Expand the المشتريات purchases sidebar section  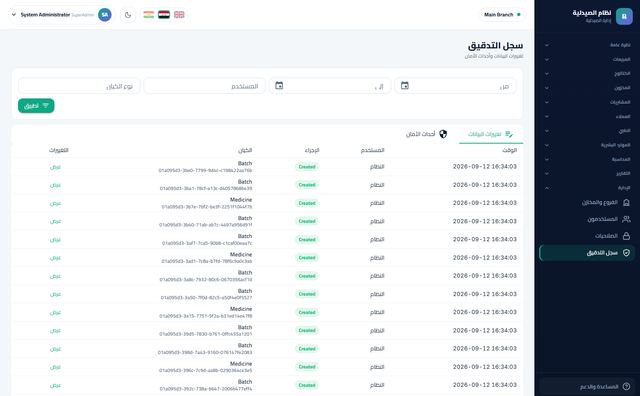[587, 102]
